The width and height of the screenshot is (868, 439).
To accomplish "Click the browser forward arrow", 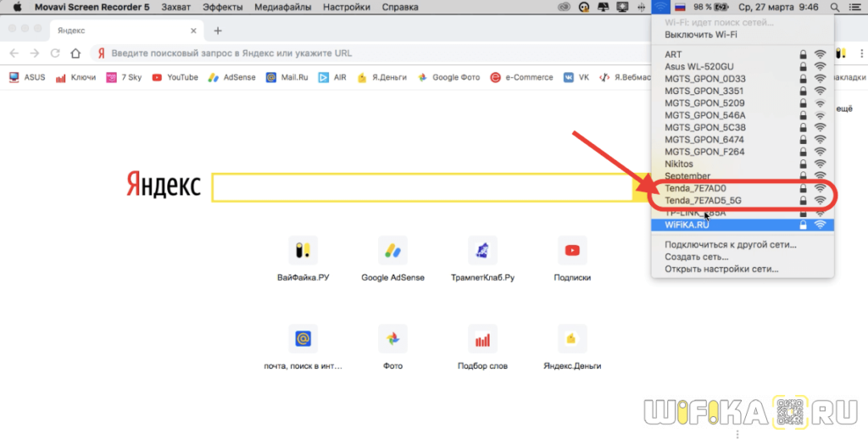I will (35, 53).
